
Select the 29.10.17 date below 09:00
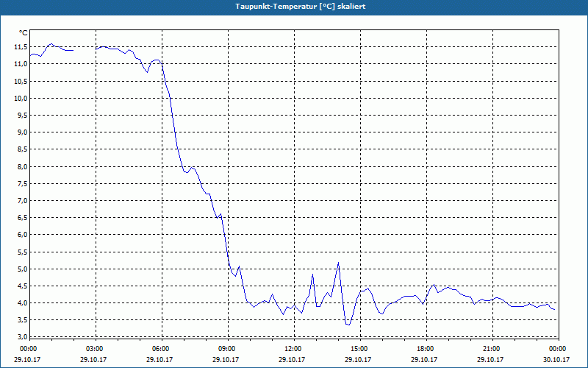point(226,359)
